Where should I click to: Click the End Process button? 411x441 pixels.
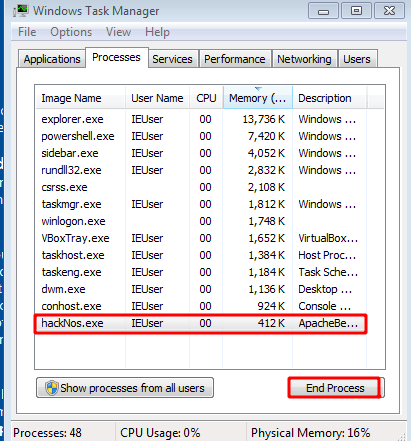click(x=335, y=388)
